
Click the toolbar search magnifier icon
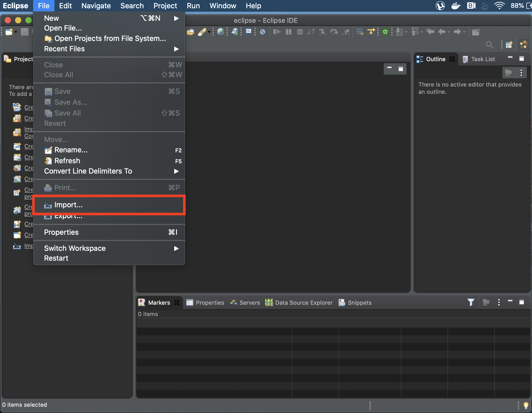[489, 45]
